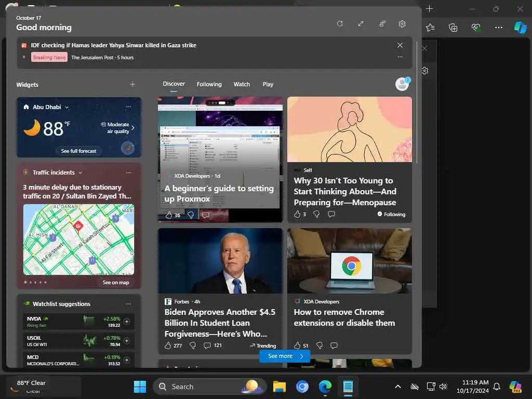
Task: Add USOIL to watchlist
Action: tap(127, 341)
